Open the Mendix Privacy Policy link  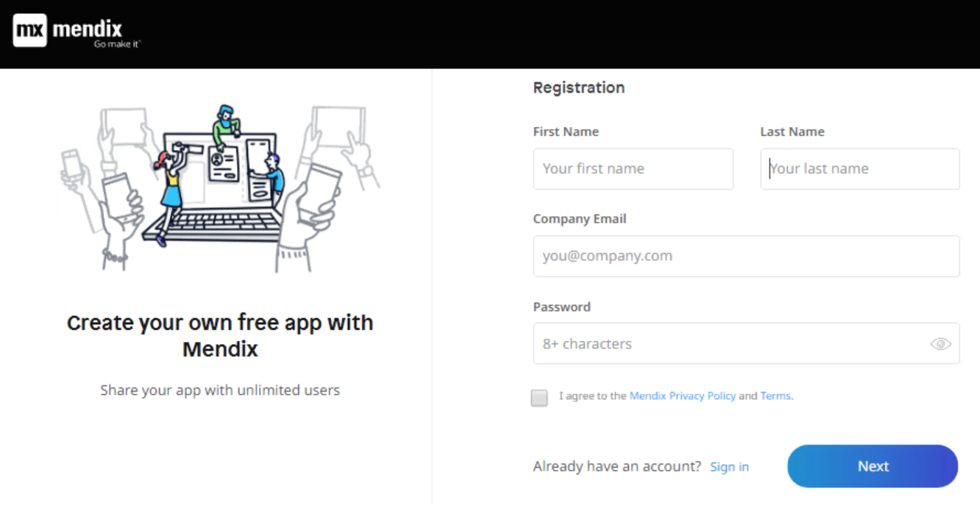click(x=682, y=395)
